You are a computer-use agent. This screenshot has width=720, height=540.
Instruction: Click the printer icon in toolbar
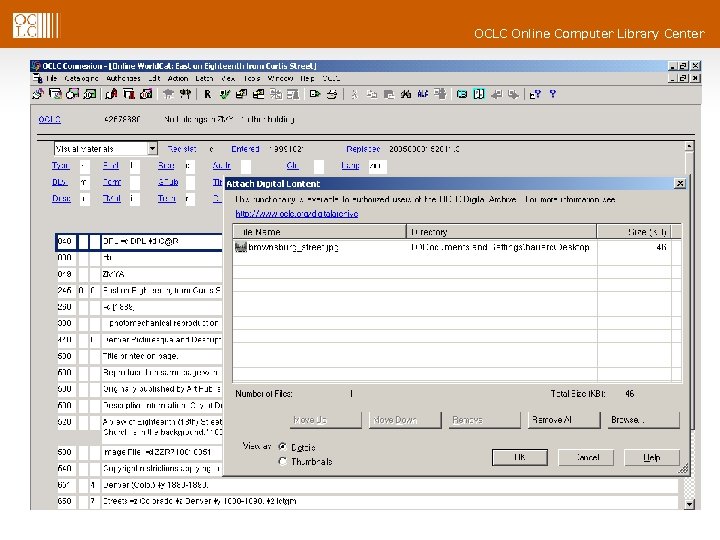332,94
